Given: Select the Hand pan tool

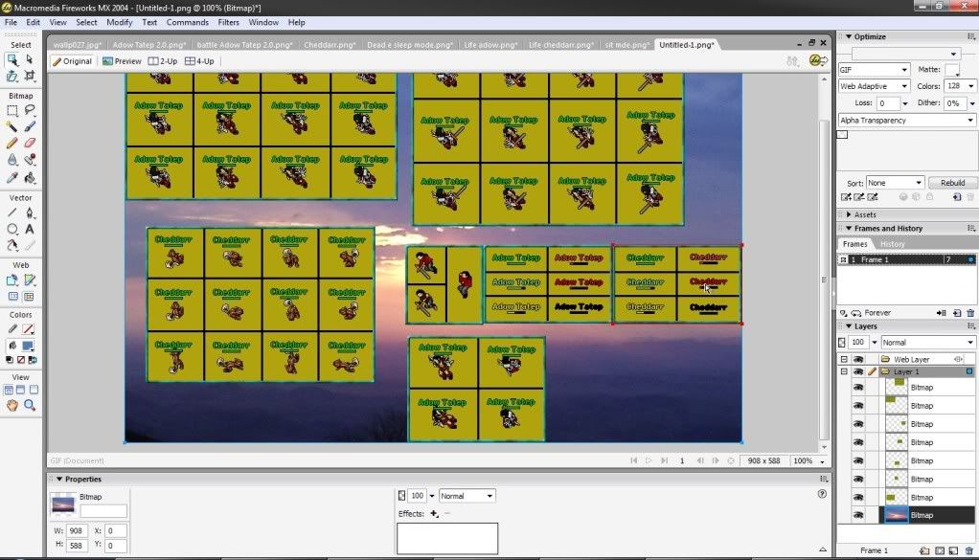Looking at the screenshot, I should point(12,405).
